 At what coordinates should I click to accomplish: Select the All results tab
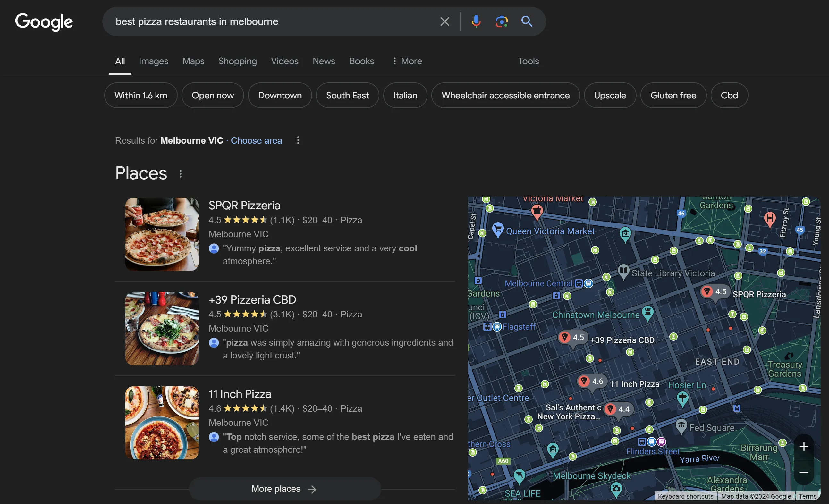tap(120, 61)
